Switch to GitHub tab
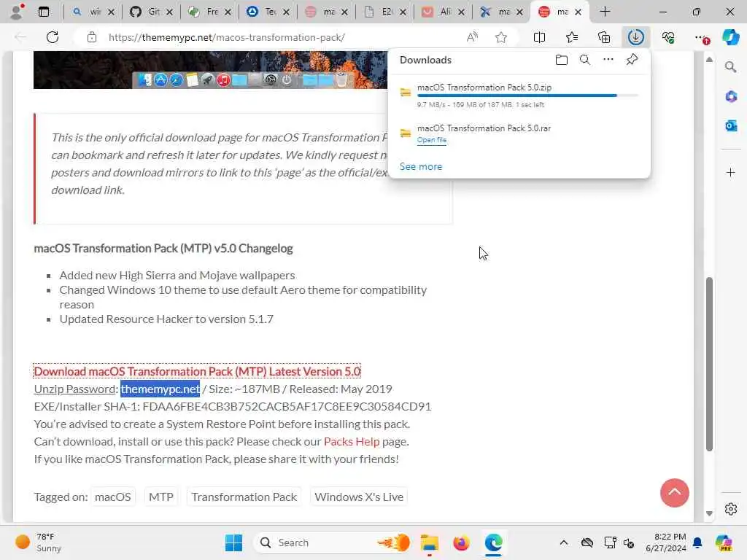The height and width of the screenshot is (560, 747). click(x=150, y=12)
